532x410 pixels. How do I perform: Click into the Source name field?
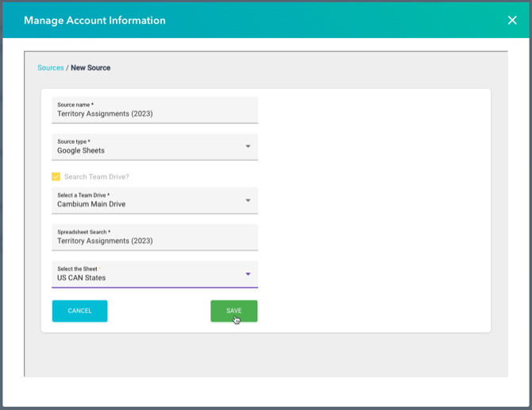pos(155,110)
